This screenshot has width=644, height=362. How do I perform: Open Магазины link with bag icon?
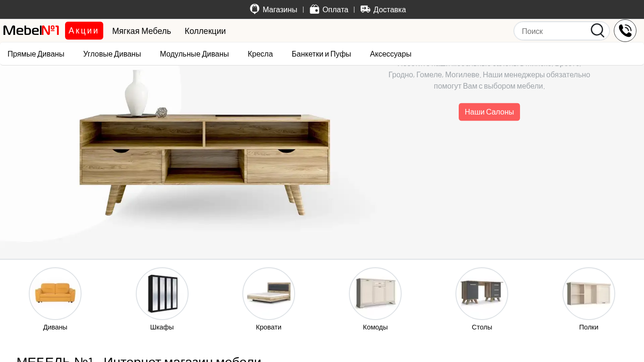[273, 9]
